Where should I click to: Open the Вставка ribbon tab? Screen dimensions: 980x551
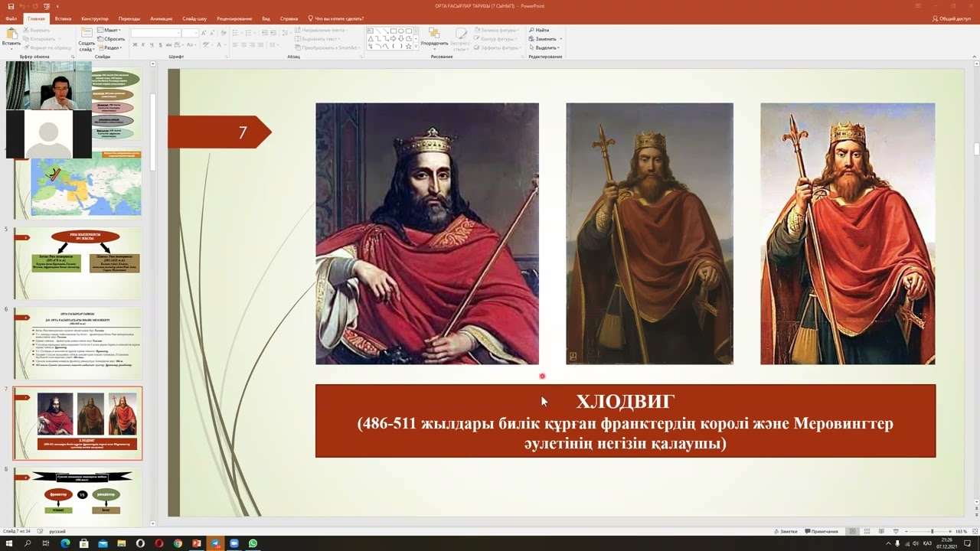(64, 18)
